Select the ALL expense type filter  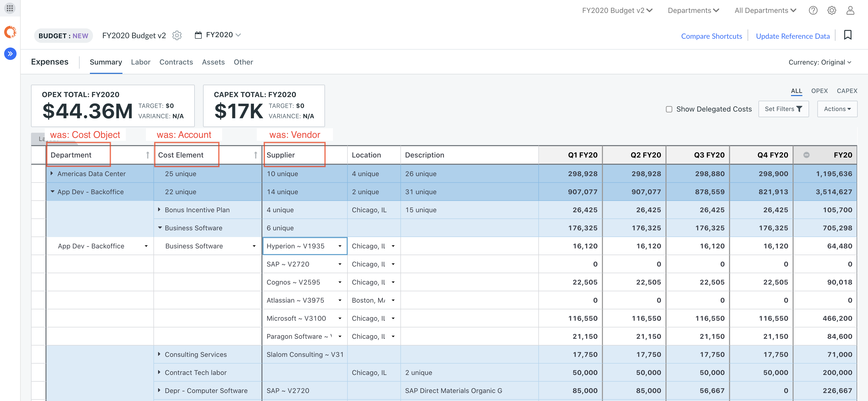point(796,91)
